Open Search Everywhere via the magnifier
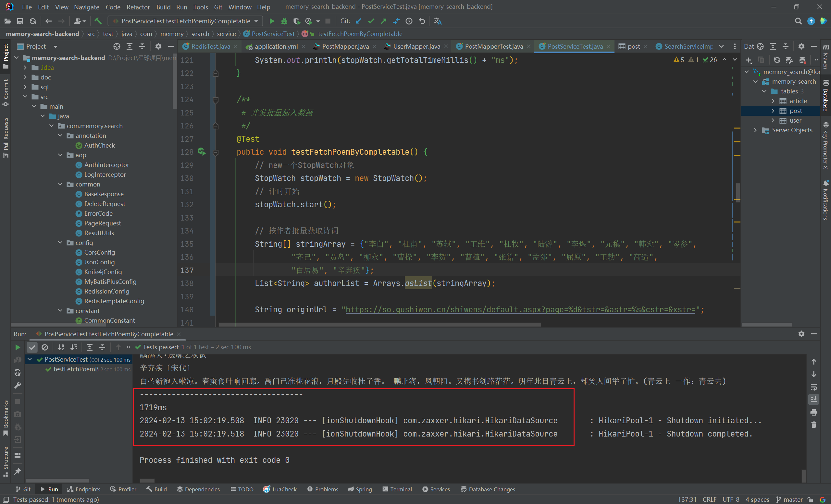 (798, 21)
